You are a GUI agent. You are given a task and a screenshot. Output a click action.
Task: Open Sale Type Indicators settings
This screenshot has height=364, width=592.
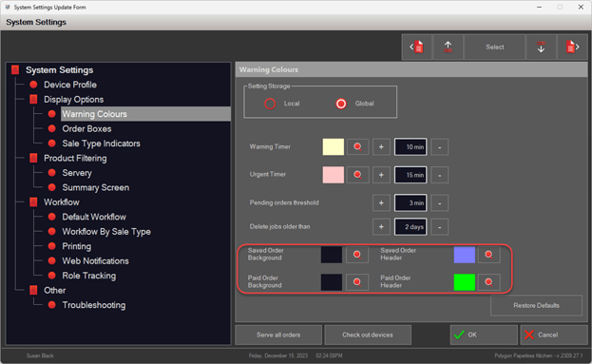pyautogui.click(x=101, y=144)
